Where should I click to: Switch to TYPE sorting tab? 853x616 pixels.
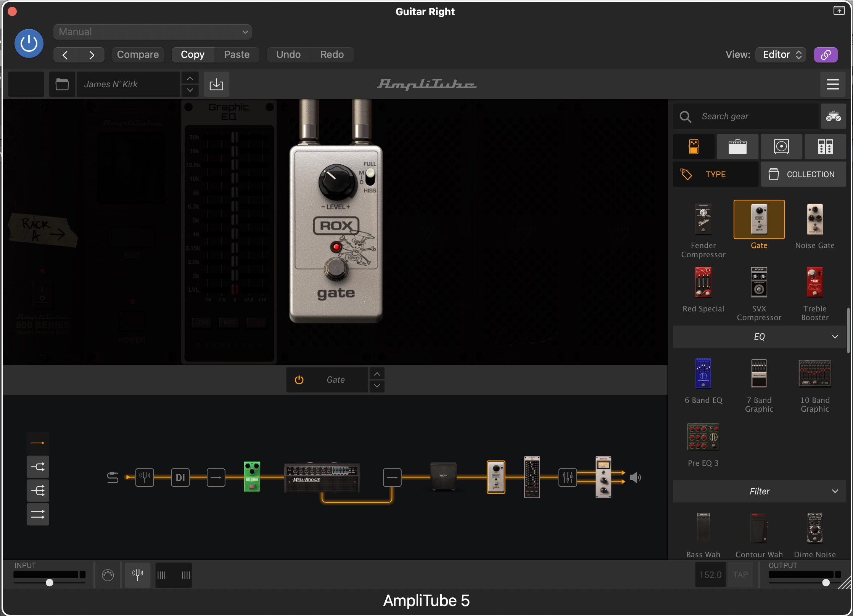coord(716,174)
